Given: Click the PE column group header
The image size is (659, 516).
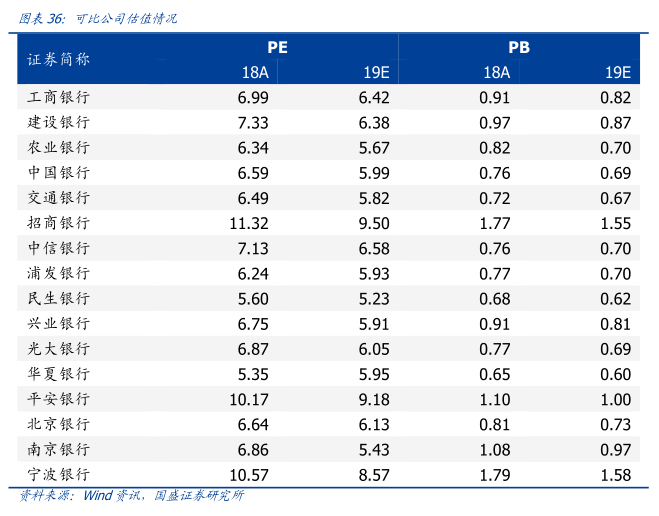Looking at the screenshot, I should point(277,47).
